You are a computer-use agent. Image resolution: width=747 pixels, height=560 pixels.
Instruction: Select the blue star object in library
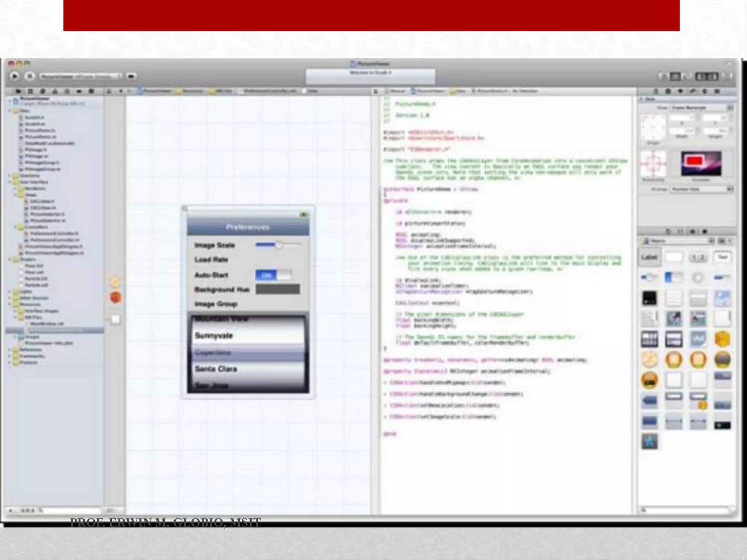pyautogui.click(x=649, y=442)
